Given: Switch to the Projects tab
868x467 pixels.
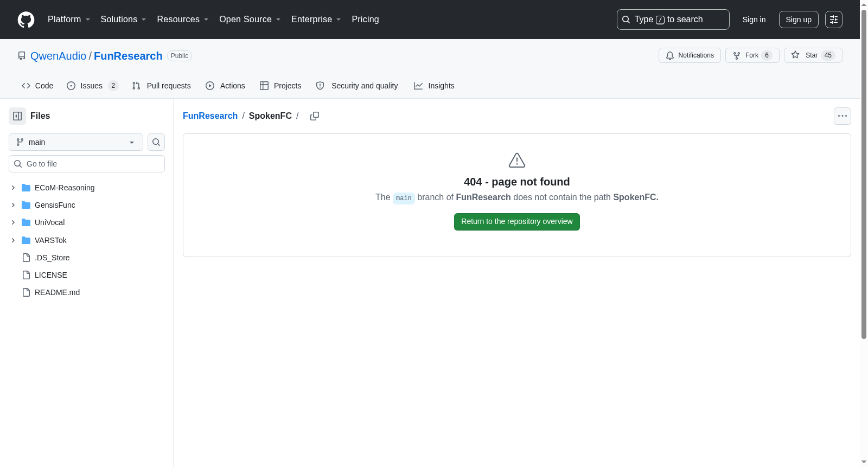Looking at the screenshot, I should click(x=280, y=86).
